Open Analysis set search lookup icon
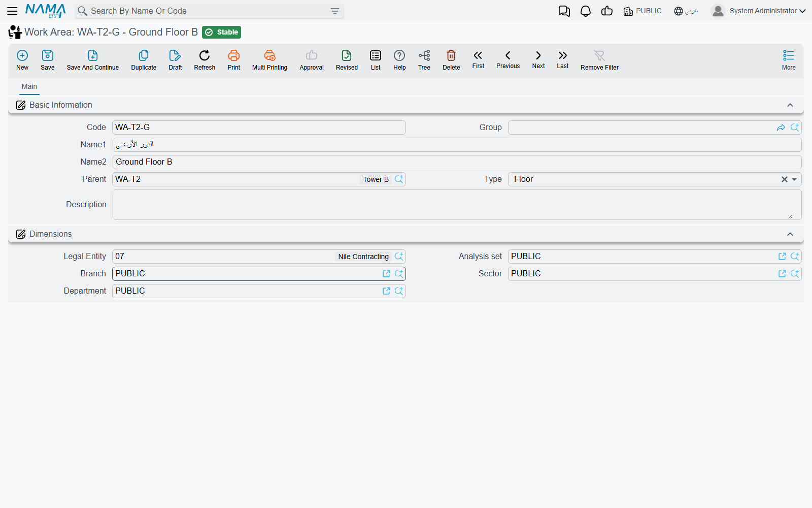Image resolution: width=812 pixels, height=508 pixels. pyautogui.click(x=795, y=257)
